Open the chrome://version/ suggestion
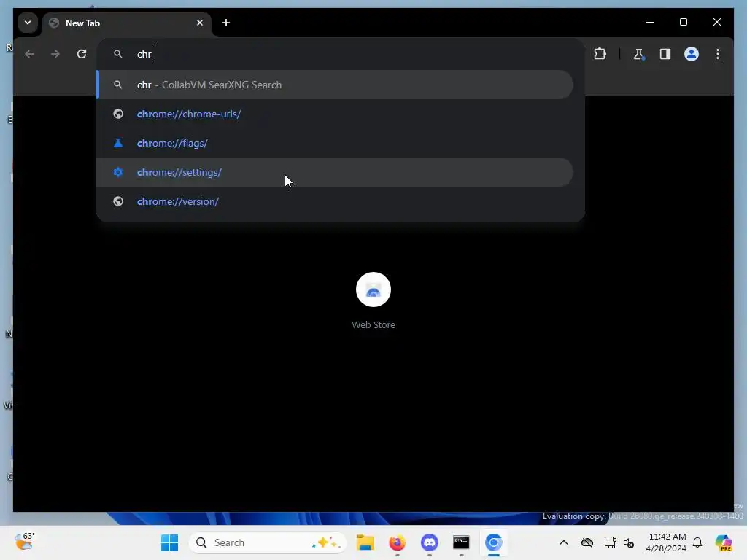This screenshot has height=560, width=747. tap(335, 201)
